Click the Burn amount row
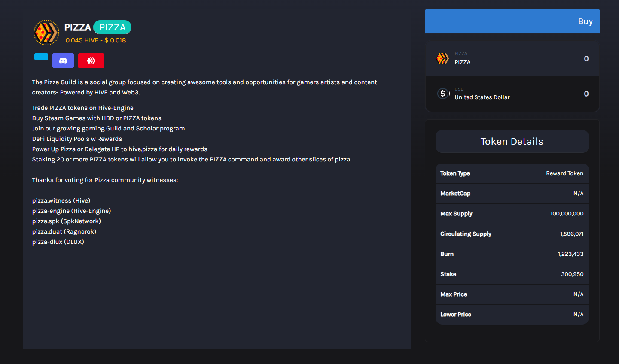The height and width of the screenshot is (364, 619). pos(512,254)
